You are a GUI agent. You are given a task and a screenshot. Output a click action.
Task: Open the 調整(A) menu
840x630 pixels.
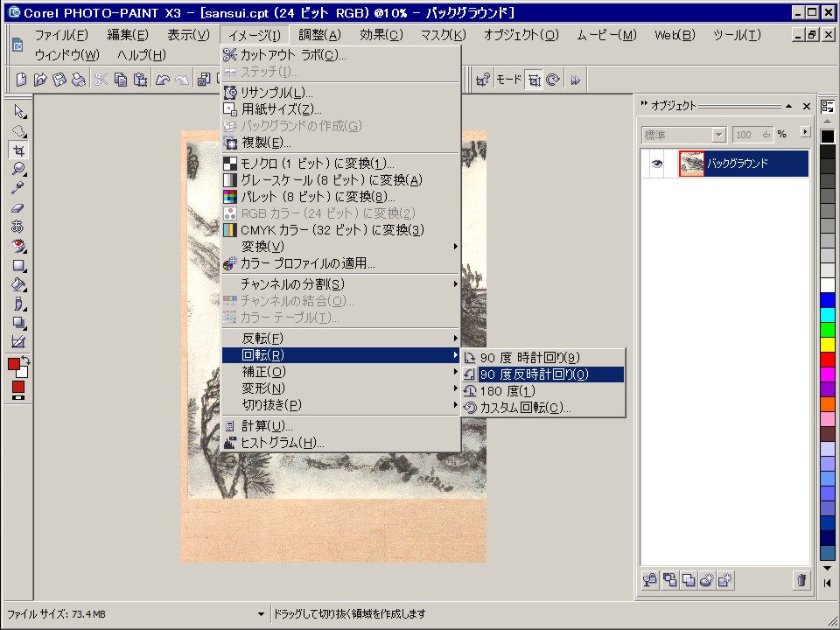tap(320, 35)
